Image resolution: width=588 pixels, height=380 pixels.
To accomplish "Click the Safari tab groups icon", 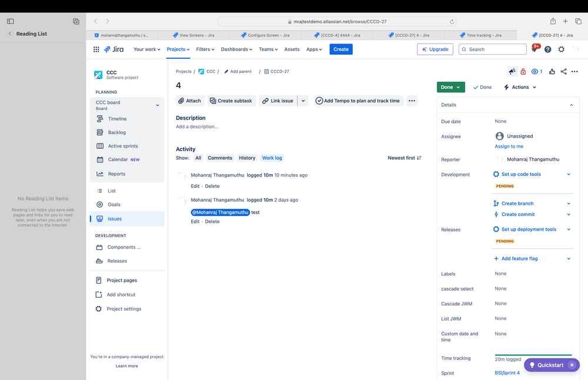I will click(76, 21).
